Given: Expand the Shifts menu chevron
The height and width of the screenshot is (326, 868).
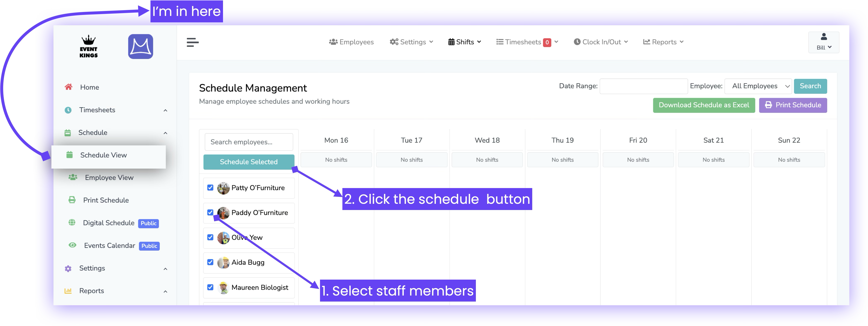Looking at the screenshot, I should [479, 42].
